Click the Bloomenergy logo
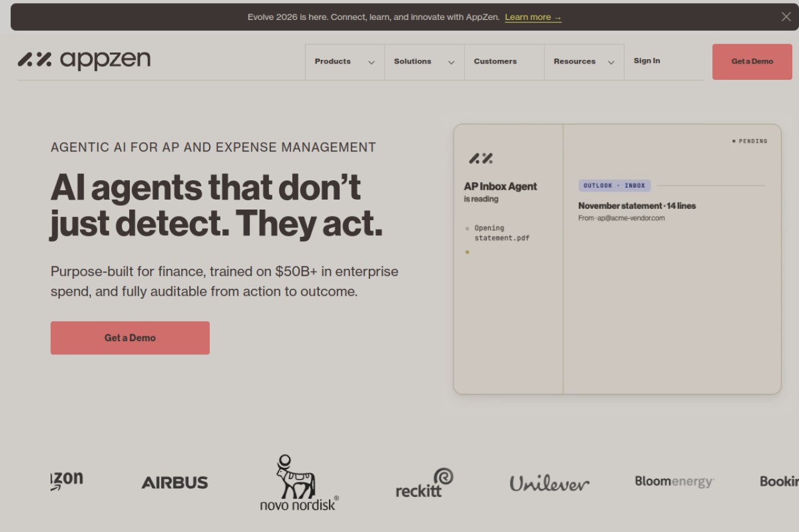This screenshot has width=799, height=532. click(x=674, y=481)
